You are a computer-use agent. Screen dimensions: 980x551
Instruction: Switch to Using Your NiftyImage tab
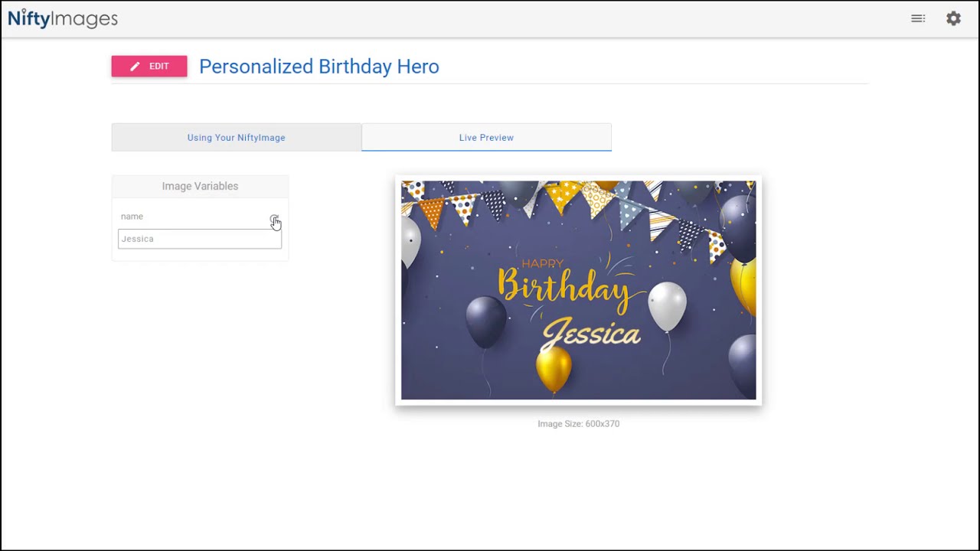pyautogui.click(x=237, y=138)
